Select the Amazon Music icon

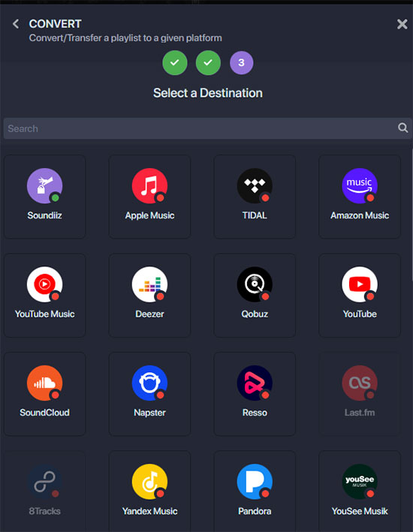(360, 185)
